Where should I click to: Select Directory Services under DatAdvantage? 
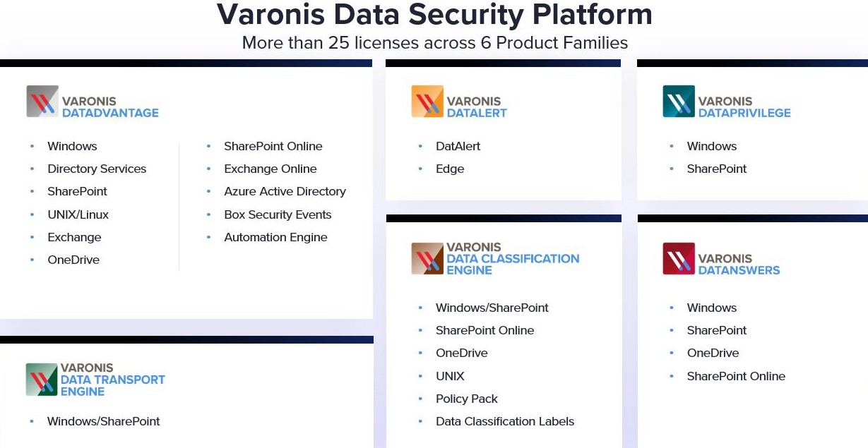97,169
